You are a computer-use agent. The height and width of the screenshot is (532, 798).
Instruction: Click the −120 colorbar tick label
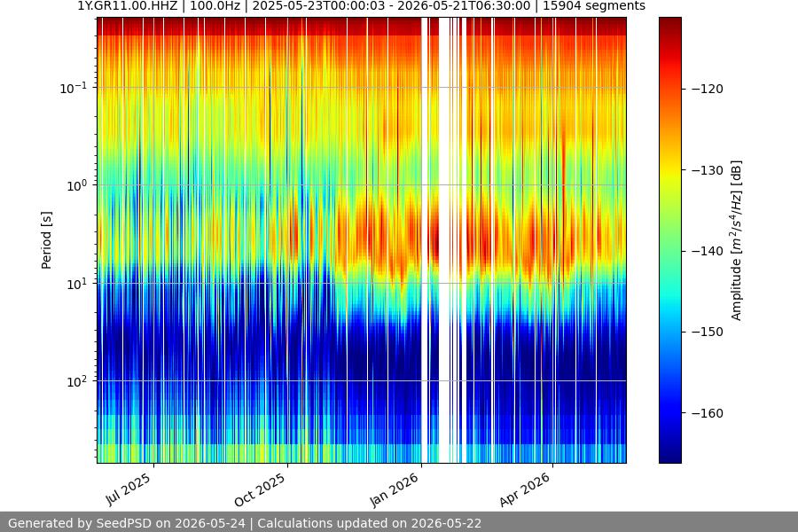coord(707,89)
